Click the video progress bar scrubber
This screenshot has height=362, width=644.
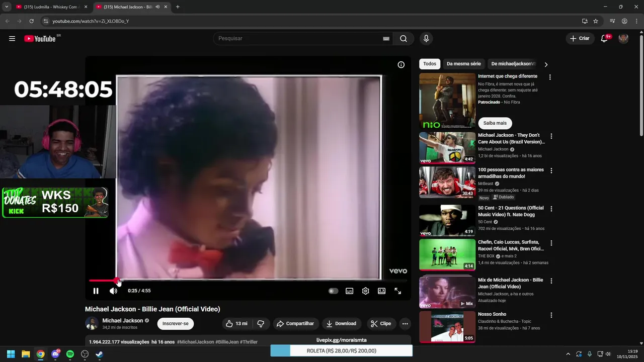(117, 281)
